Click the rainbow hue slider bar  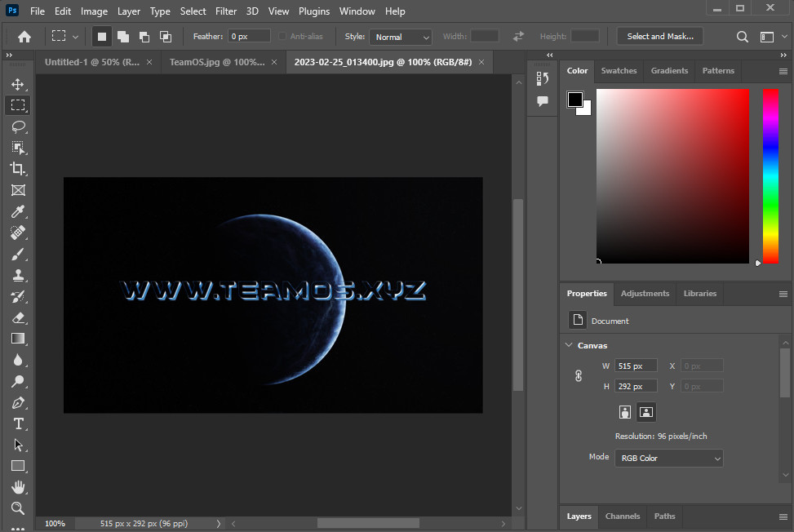coord(770,176)
